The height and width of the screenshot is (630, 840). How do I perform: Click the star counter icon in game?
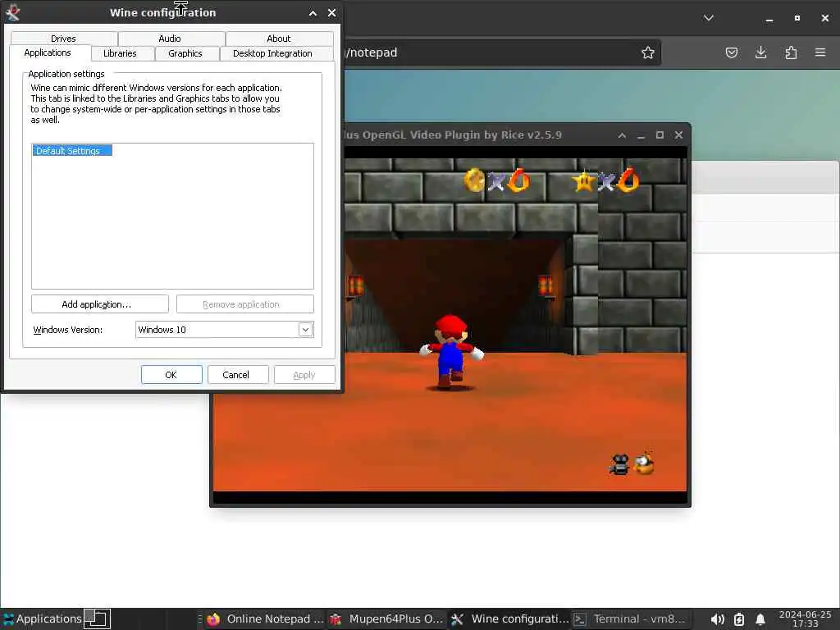pyautogui.click(x=584, y=181)
